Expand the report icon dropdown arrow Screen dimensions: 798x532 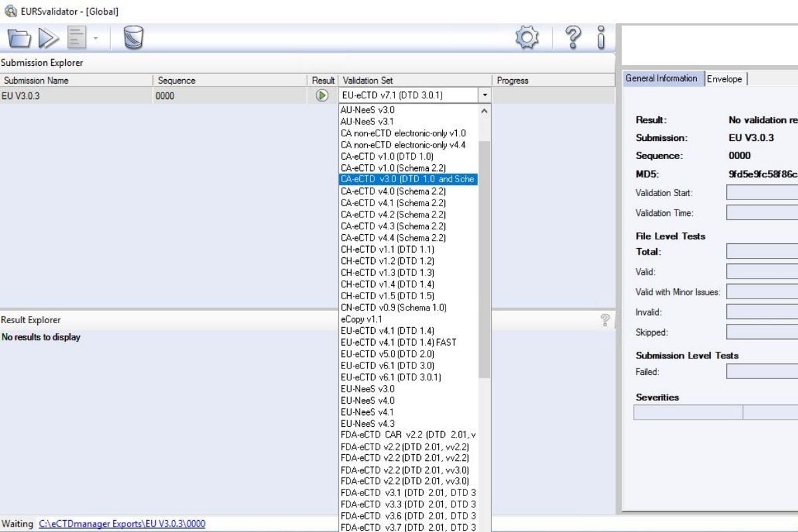pos(95,39)
